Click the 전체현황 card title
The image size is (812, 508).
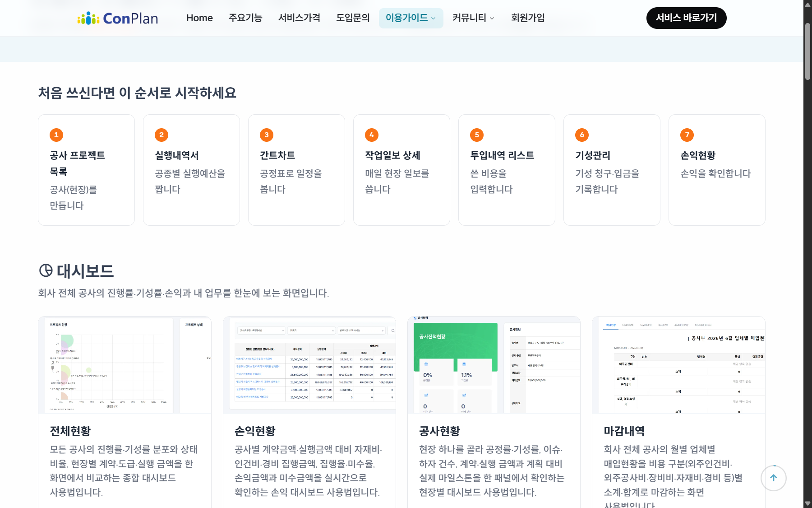coord(70,431)
